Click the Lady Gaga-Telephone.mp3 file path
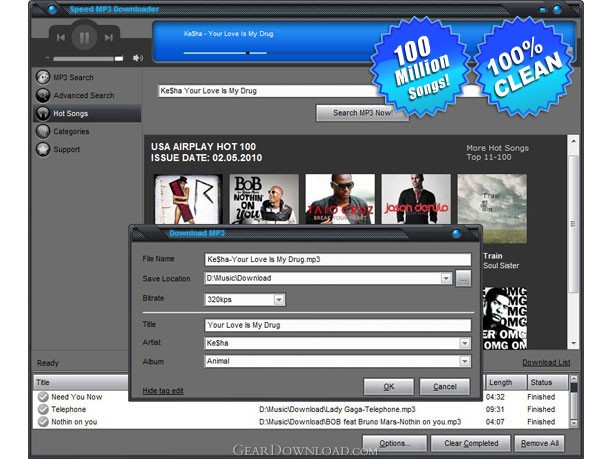The image size is (612, 459). coord(337,409)
